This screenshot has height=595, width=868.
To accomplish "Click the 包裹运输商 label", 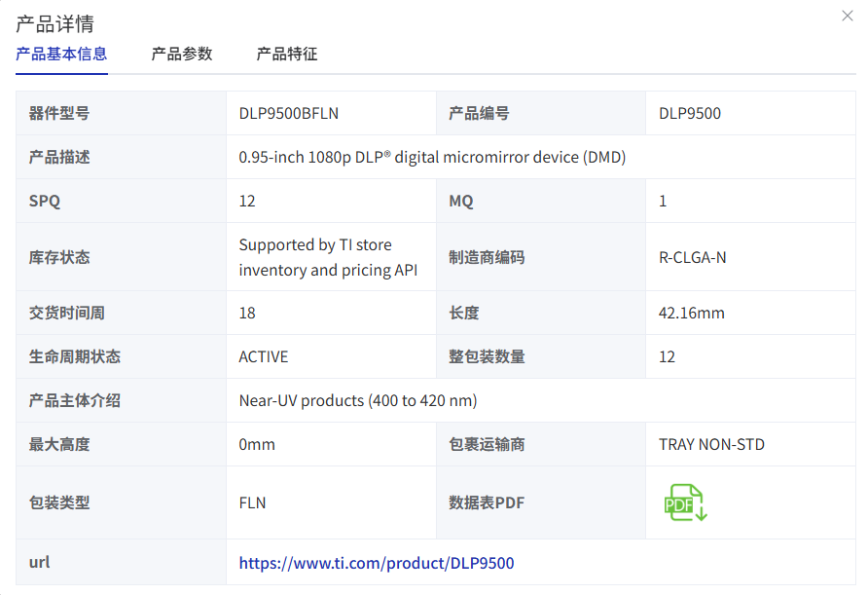I will (x=487, y=444).
